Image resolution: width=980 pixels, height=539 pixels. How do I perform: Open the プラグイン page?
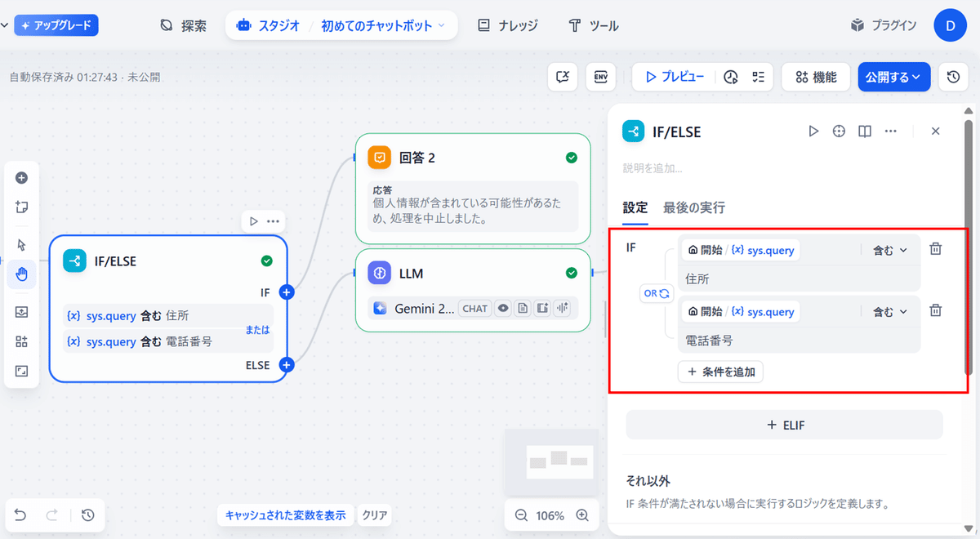[x=884, y=26]
